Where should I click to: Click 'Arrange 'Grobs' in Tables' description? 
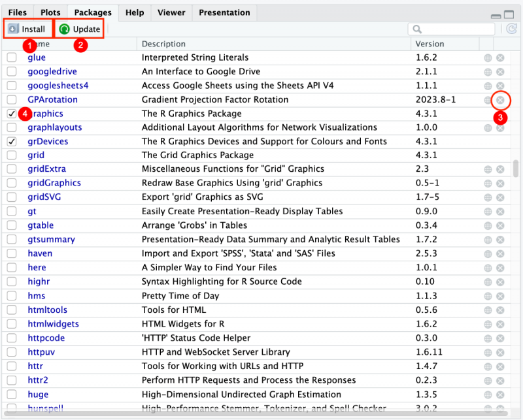tap(194, 225)
